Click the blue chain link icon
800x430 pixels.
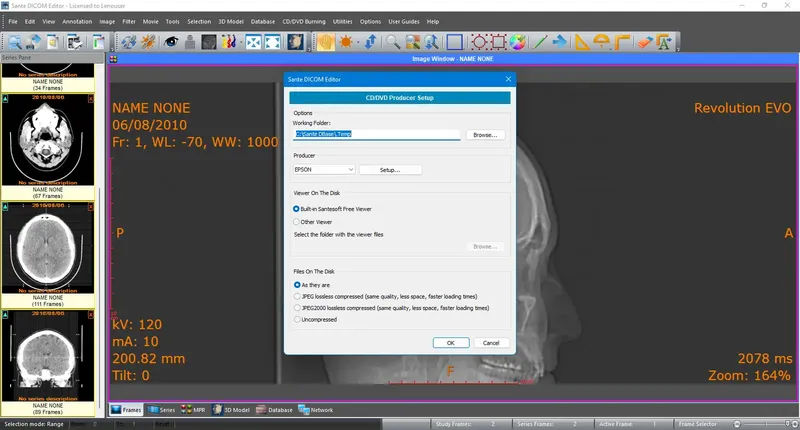[x=129, y=42]
